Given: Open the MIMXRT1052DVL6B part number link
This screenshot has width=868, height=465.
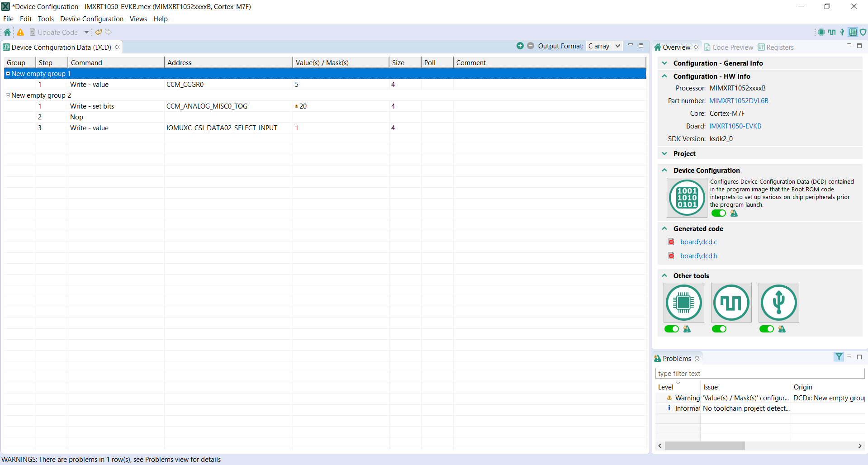Looking at the screenshot, I should (739, 100).
